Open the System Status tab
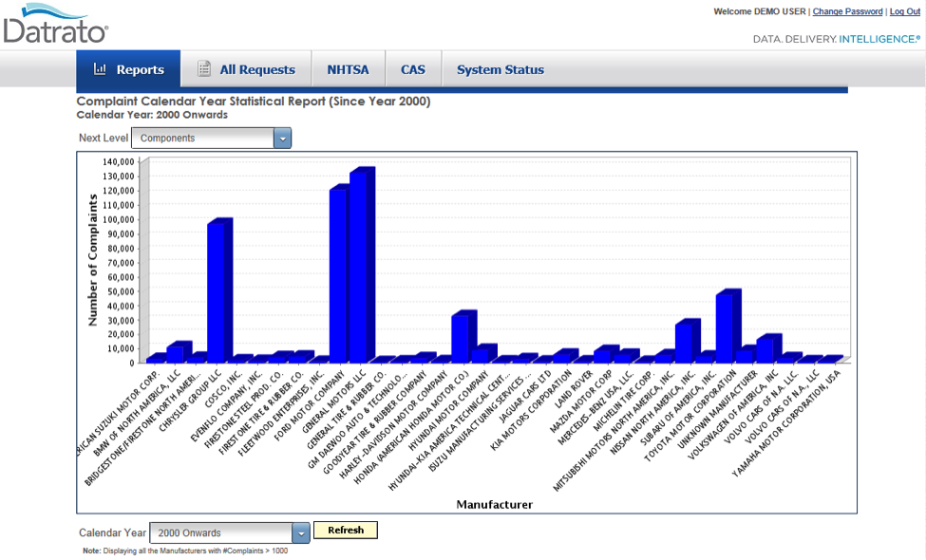This screenshot has height=560, width=926. 501,69
